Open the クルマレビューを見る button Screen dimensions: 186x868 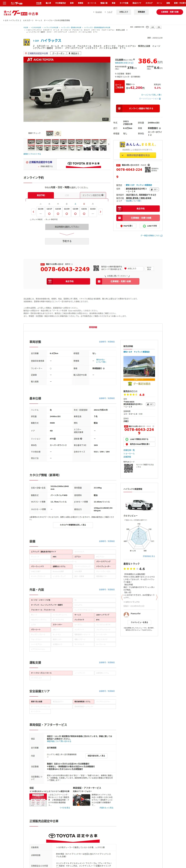(x=139, y=622)
